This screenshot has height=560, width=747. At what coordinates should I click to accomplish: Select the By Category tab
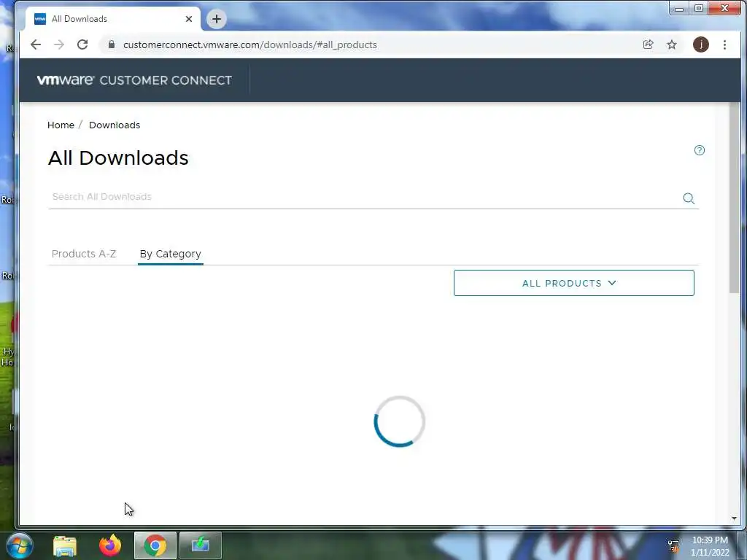(x=171, y=254)
